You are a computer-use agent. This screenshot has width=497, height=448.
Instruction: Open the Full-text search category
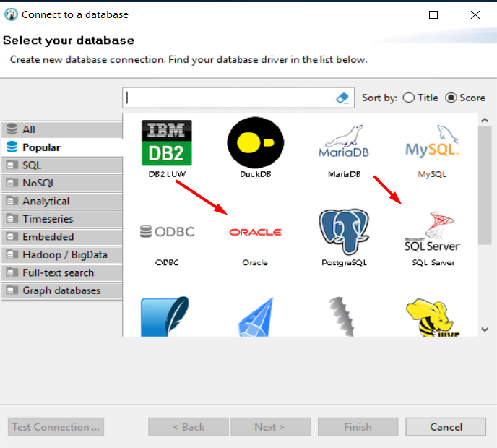(62, 272)
